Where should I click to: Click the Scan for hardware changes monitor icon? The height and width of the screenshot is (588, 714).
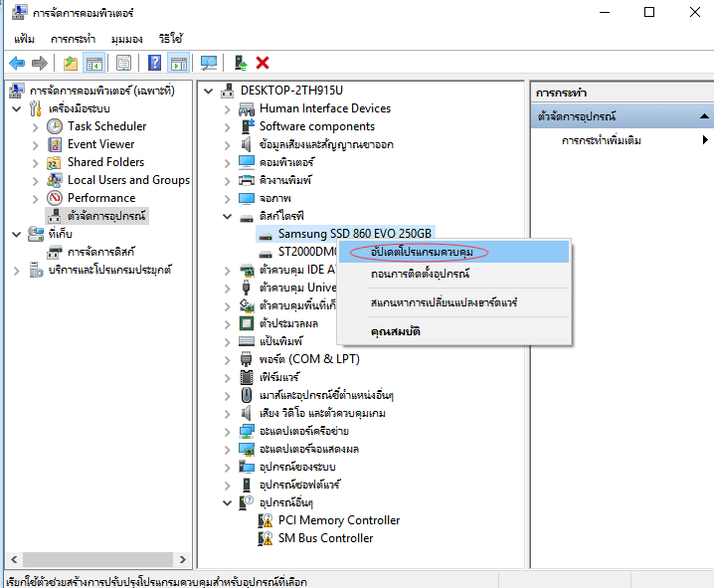pos(209,63)
